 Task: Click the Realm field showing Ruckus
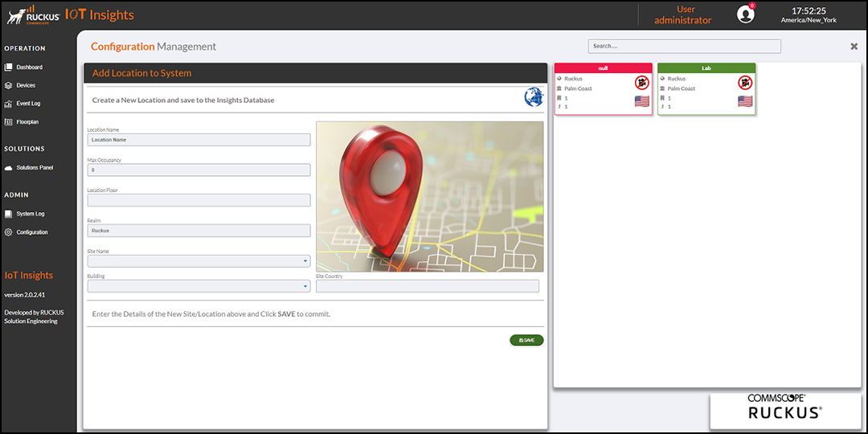[x=199, y=231]
